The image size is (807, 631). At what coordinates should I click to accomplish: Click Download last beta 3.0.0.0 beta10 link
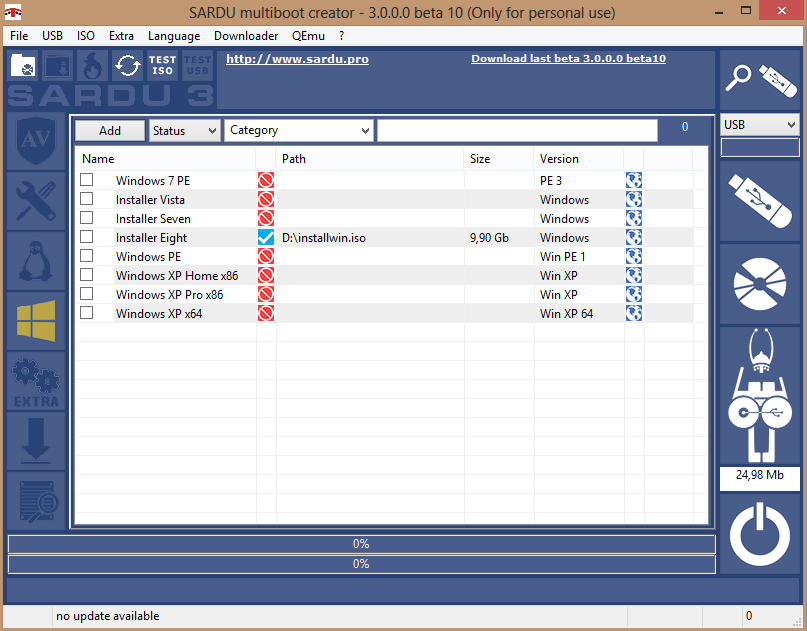[x=568, y=59]
